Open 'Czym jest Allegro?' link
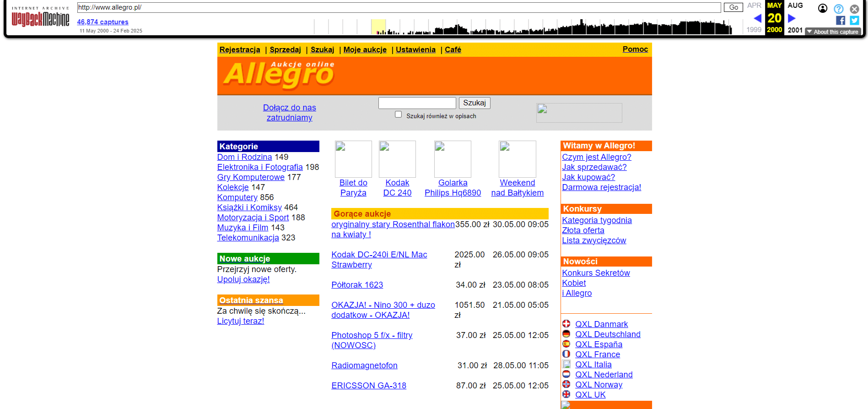The width and height of the screenshot is (868, 409). 597,157
